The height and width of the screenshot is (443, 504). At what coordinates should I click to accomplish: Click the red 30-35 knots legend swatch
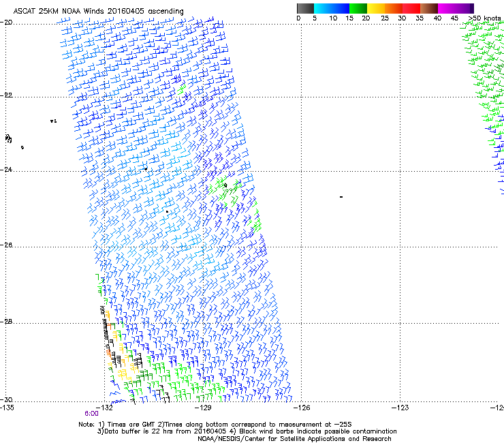click(x=411, y=8)
